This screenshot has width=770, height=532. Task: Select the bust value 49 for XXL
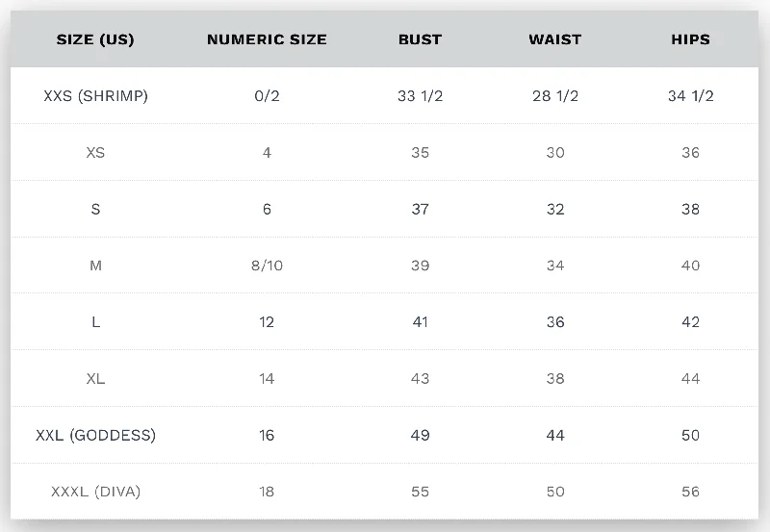[420, 435]
